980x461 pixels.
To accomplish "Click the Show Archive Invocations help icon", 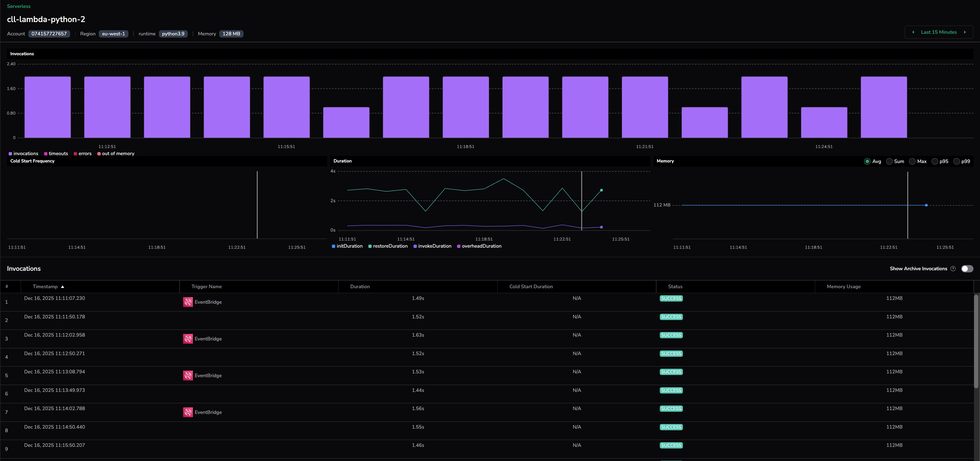I will pos(953,269).
